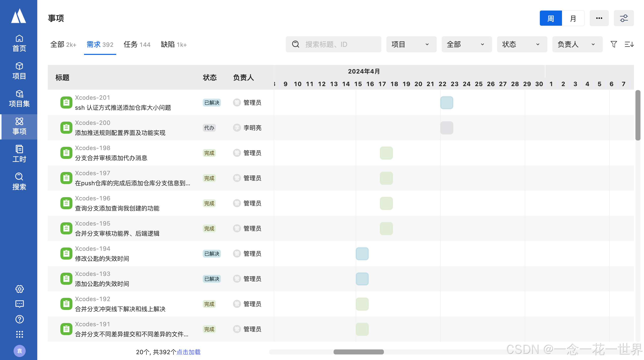The image size is (644, 360).
Task: Switch view to 月 (month)
Action: click(x=573, y=18)
